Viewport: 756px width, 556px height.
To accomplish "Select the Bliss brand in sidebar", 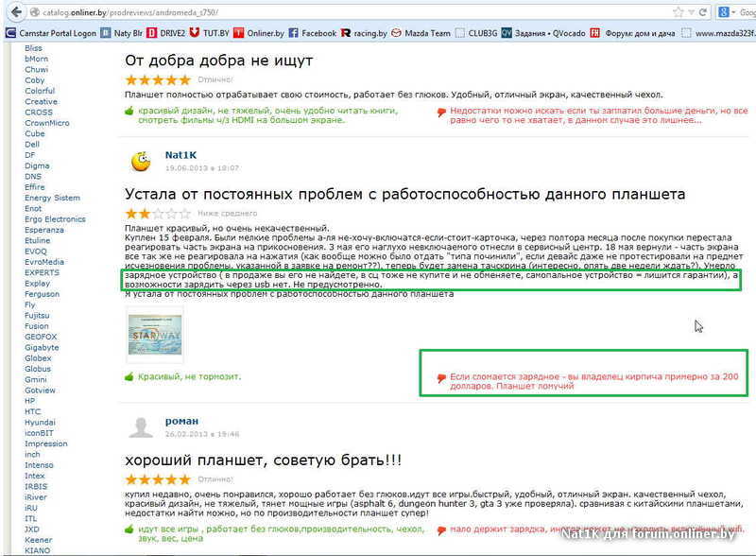I will [33, 48].
